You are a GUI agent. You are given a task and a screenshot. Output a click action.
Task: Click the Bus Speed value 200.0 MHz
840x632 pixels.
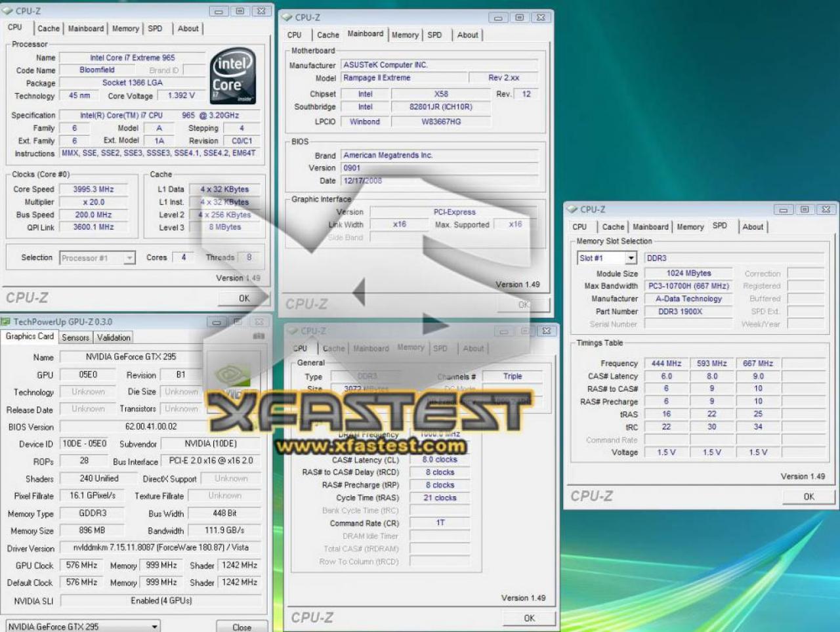click(x=93, y=215)
